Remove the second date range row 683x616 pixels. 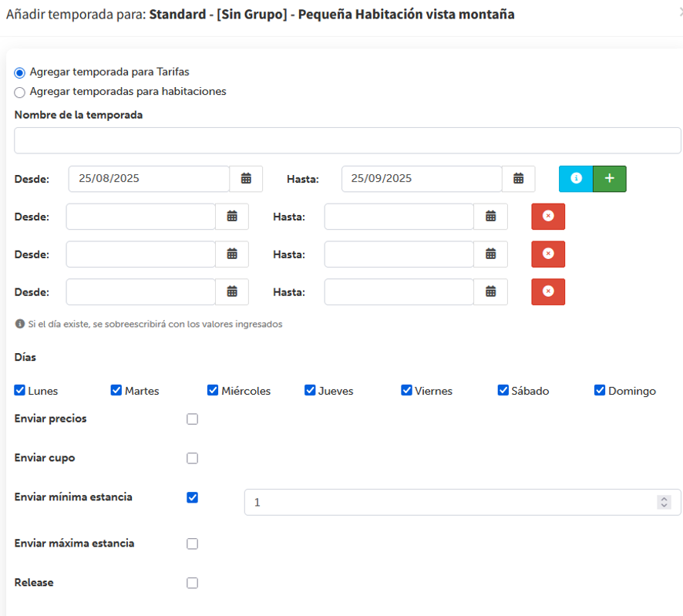(x=548, y=217)
